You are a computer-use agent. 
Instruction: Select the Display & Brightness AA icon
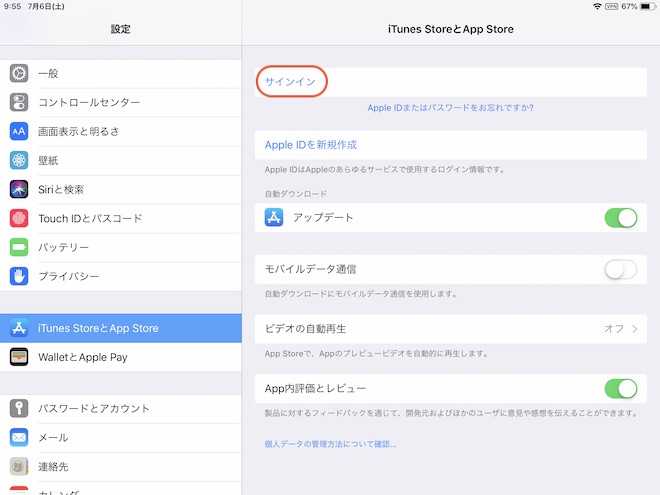[19, 131]
